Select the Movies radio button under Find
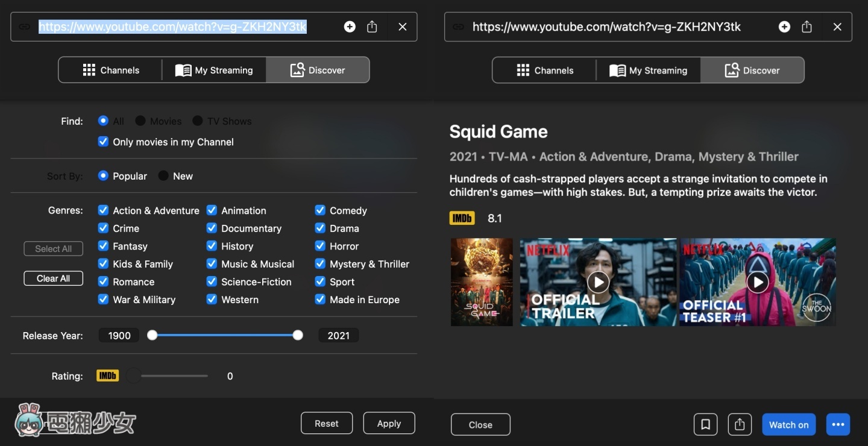This screenshot has width=868, height=446. click(139, 121)
